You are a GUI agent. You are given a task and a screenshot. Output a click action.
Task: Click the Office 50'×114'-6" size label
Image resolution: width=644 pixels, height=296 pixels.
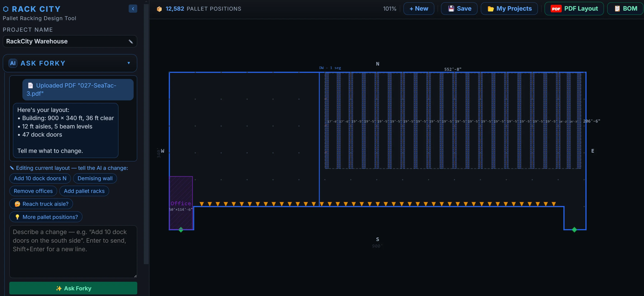(x=181, y=209)
